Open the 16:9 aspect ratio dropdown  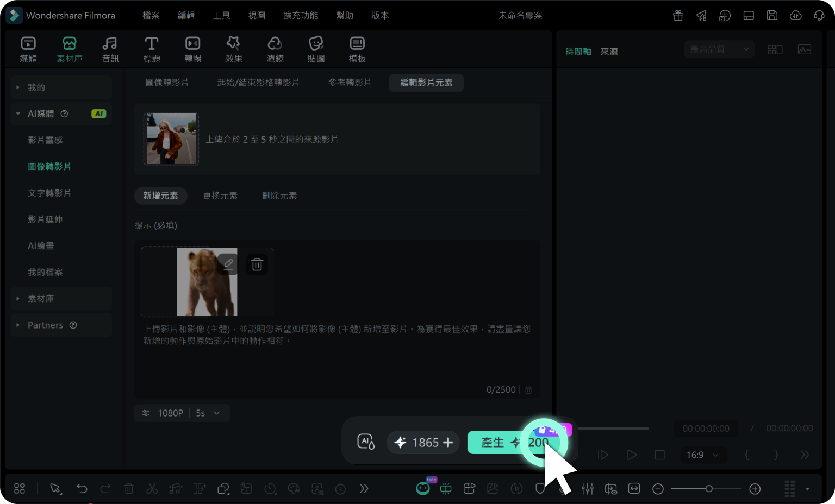[x=702, y=455]
